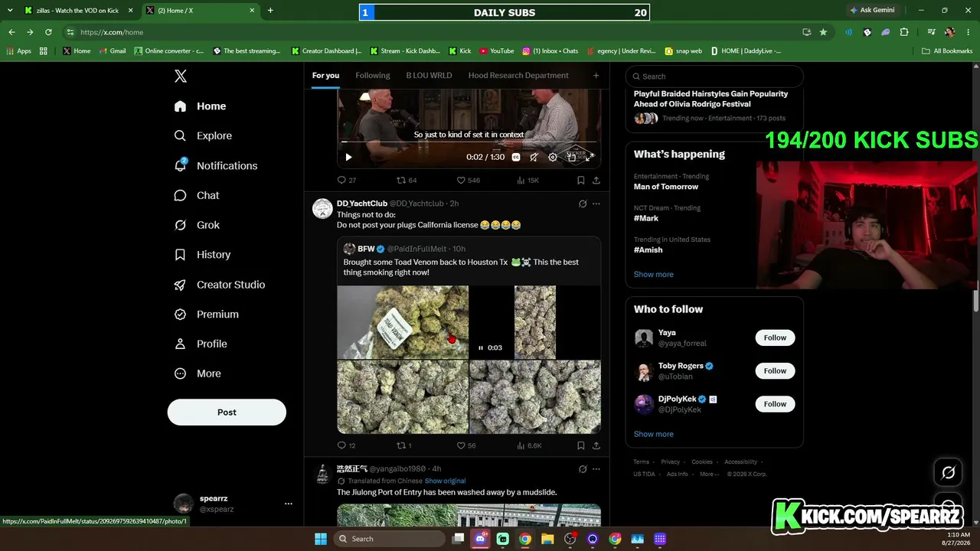Image resolution: width=980 pixels, height=551 pixels.
Task: Enter fullscreen on the top video
Action: click(x=590, y=157)
